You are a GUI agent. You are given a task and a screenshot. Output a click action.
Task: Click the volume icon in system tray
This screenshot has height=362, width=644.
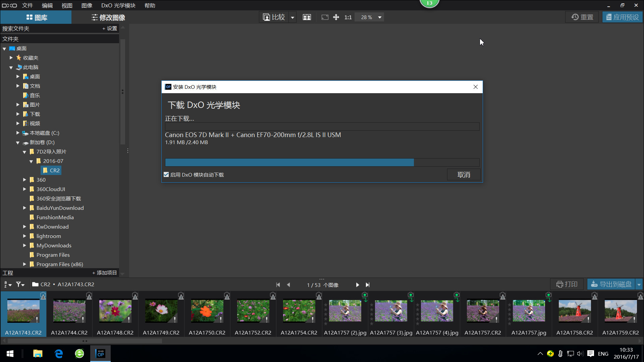click(x=580, y=354)
